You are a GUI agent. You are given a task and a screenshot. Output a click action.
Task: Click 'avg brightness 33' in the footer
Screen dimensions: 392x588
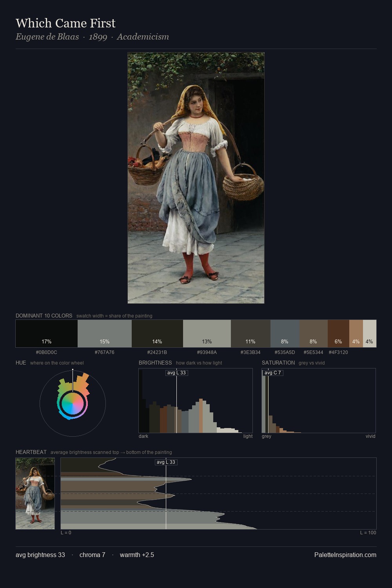(40, 555)
